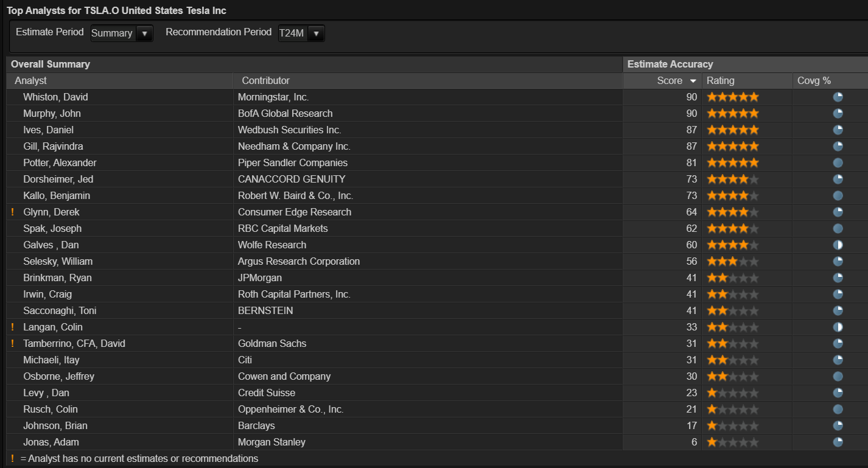Screen dimensions: 868x468
Task: Click contributor Wedbush Securities Inc.
Action: [289, 130]
